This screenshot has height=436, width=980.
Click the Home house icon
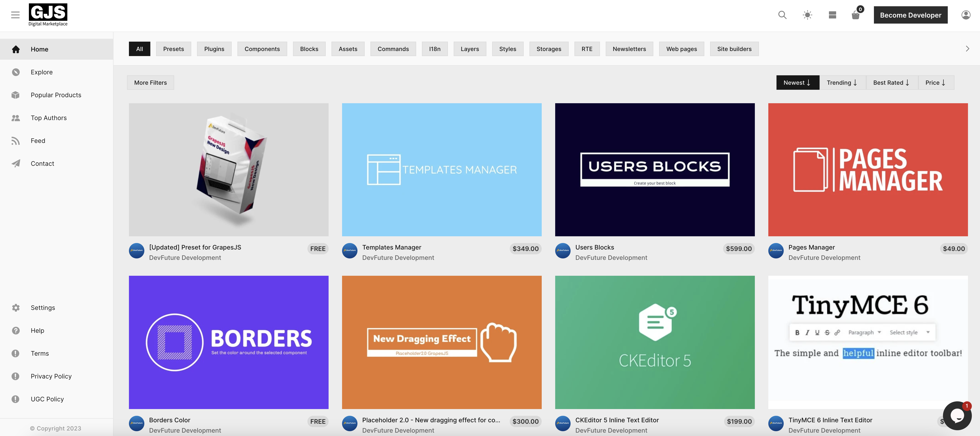click(x=16, y=49)
